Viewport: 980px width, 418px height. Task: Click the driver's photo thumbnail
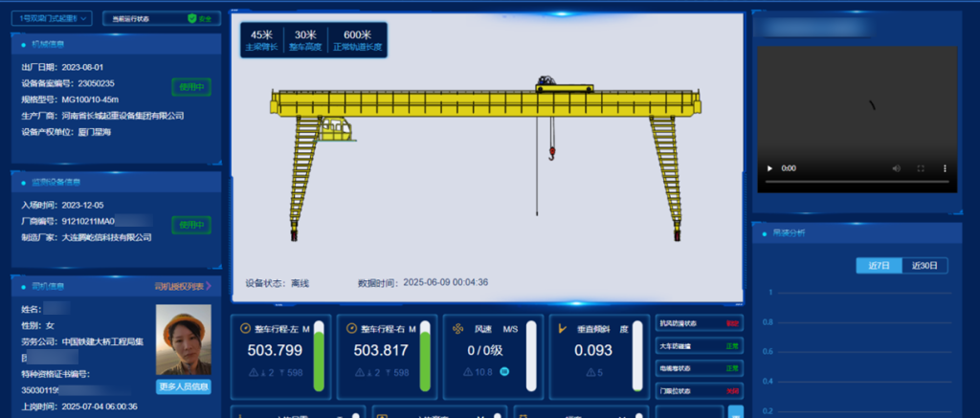183,341
